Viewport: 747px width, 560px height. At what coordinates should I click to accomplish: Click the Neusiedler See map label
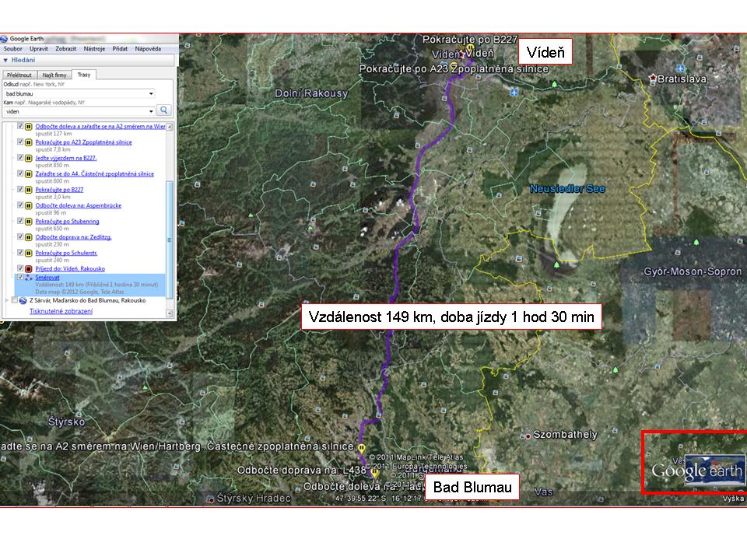[567, 189]
